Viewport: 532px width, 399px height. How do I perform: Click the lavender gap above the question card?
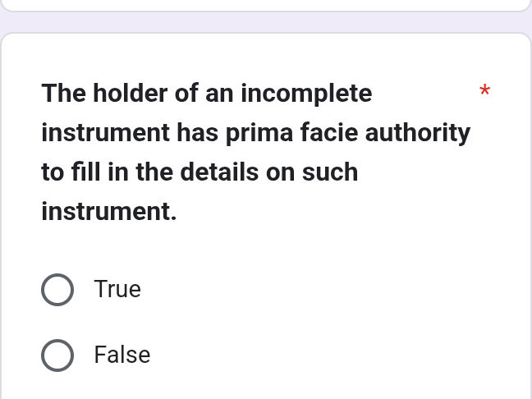[x=266, y=22]
